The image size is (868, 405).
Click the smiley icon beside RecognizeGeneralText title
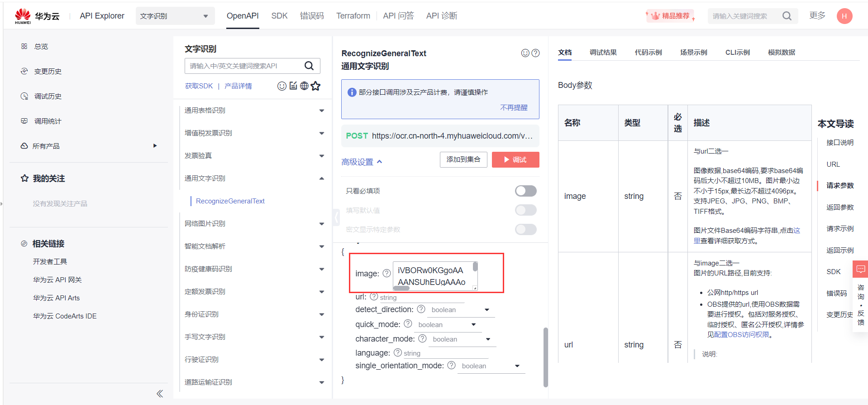click(x=525, y=53)
